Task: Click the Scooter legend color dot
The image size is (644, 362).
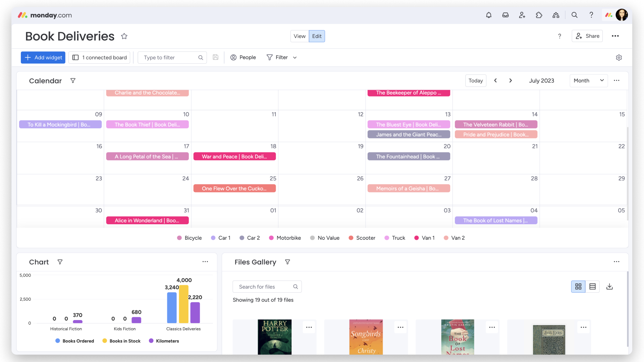Action: (351, 238)
